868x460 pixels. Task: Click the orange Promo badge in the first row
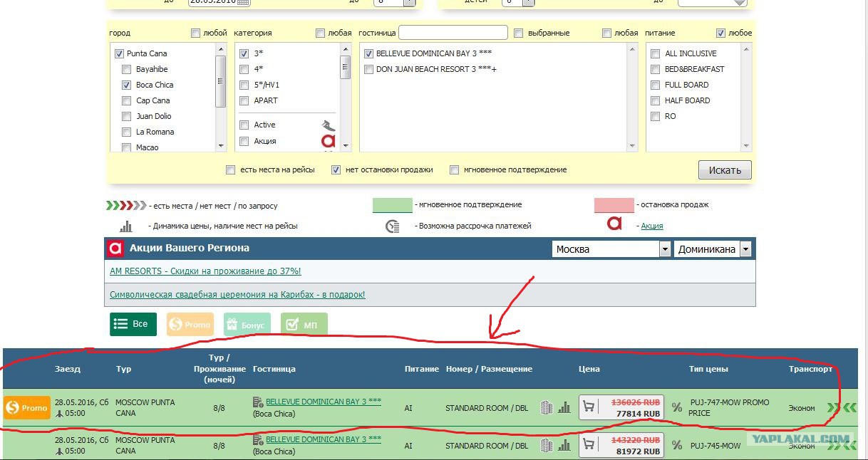(27, 408)
